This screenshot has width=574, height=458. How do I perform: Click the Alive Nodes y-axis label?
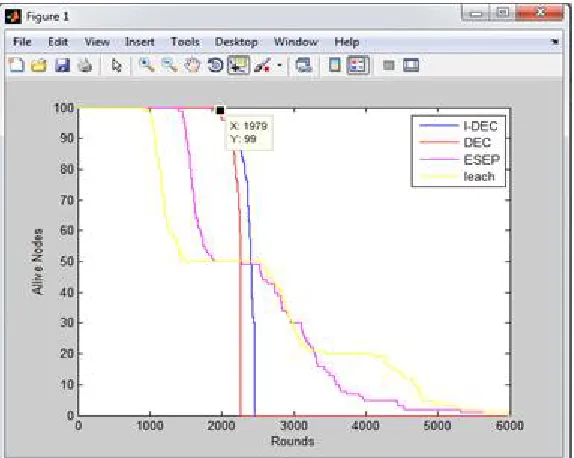click(x=38, y=261)
